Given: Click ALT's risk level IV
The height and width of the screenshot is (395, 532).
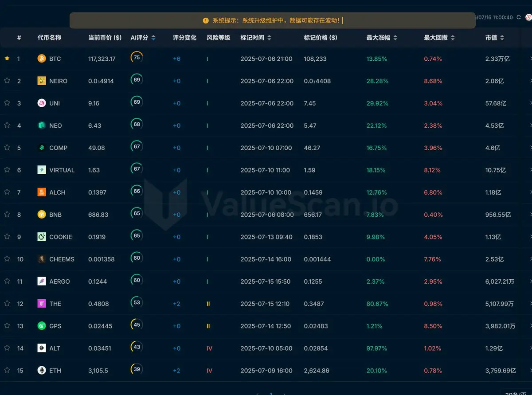Looking at the screenshot, I should [x=210, y=348].
